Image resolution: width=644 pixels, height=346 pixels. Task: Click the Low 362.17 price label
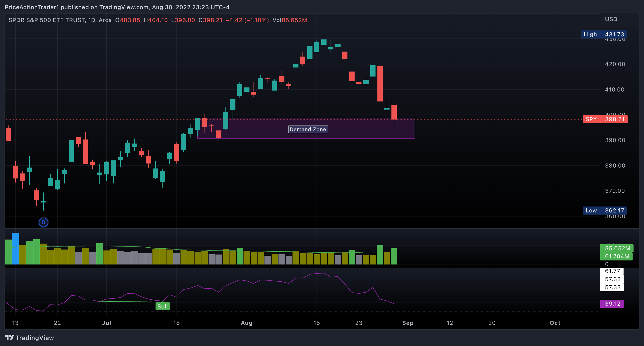click(x=605, y=210)
